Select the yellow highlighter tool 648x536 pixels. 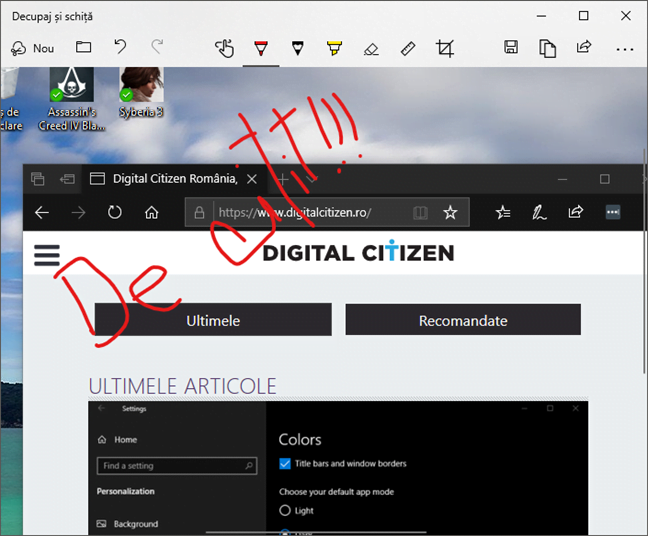334,48
